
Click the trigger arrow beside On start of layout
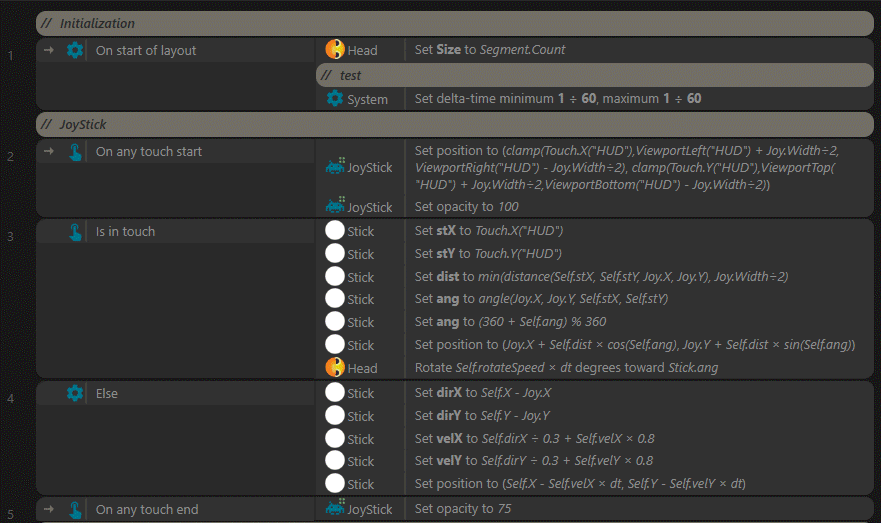click(48, 50)
